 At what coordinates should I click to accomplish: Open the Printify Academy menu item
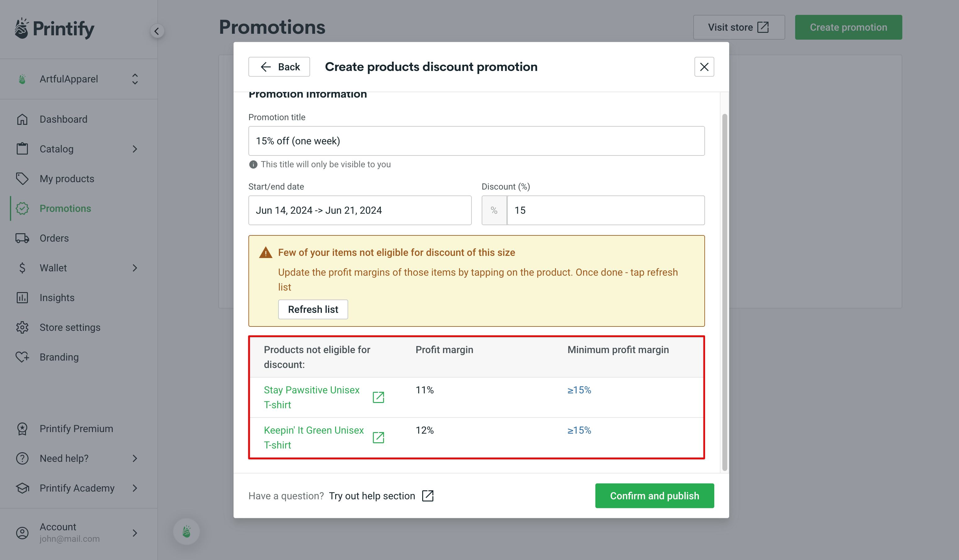coord(77,488)
